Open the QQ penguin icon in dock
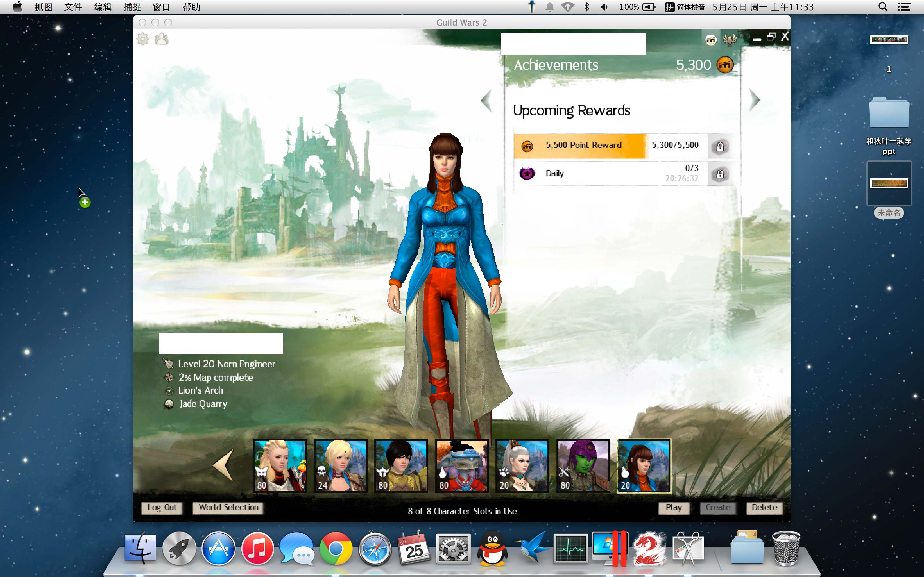 coord(492,549)
